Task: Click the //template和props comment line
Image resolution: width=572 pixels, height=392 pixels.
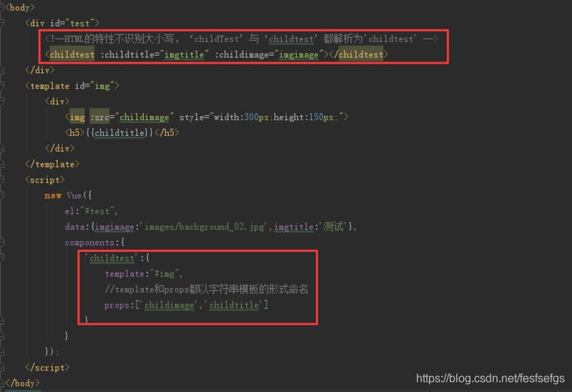Action: click(207, 290)
